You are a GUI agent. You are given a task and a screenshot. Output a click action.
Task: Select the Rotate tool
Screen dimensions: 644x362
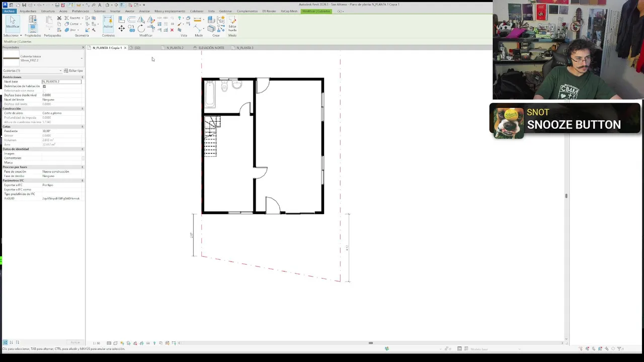141,29
